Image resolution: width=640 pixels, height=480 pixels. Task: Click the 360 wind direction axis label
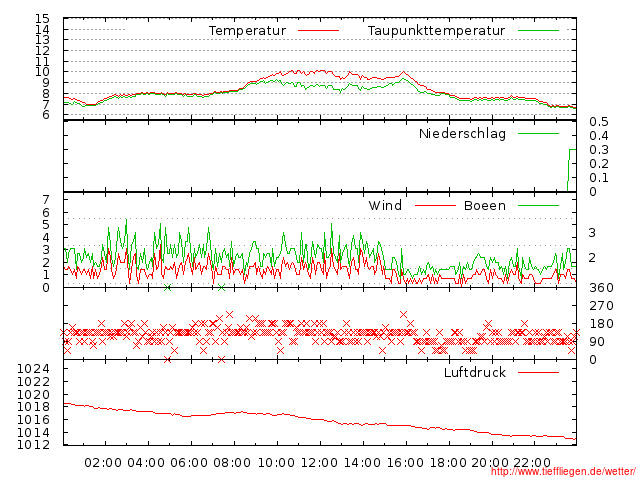point(601,288)
